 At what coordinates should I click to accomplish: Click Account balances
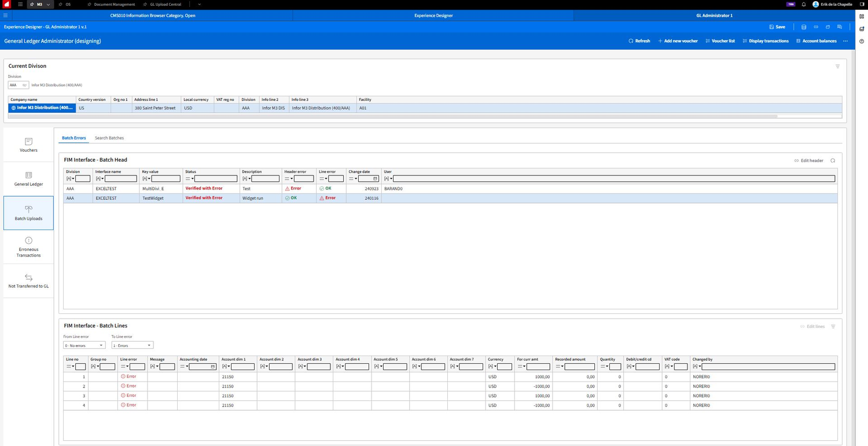coord(816,41)
